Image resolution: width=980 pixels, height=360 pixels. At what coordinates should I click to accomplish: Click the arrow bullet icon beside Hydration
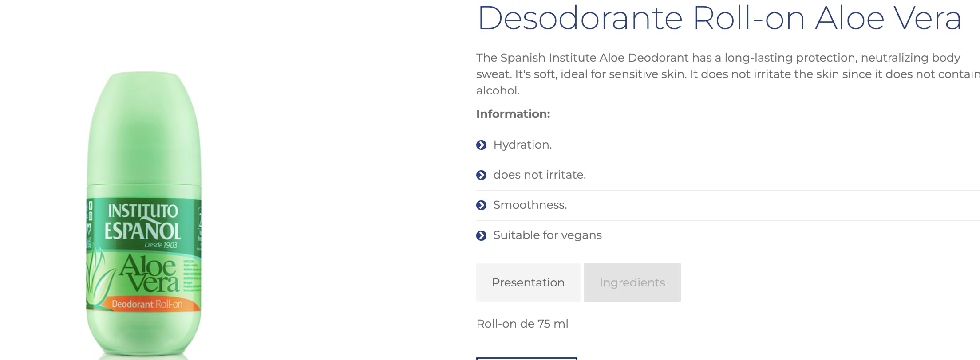(x=481, y=145)
